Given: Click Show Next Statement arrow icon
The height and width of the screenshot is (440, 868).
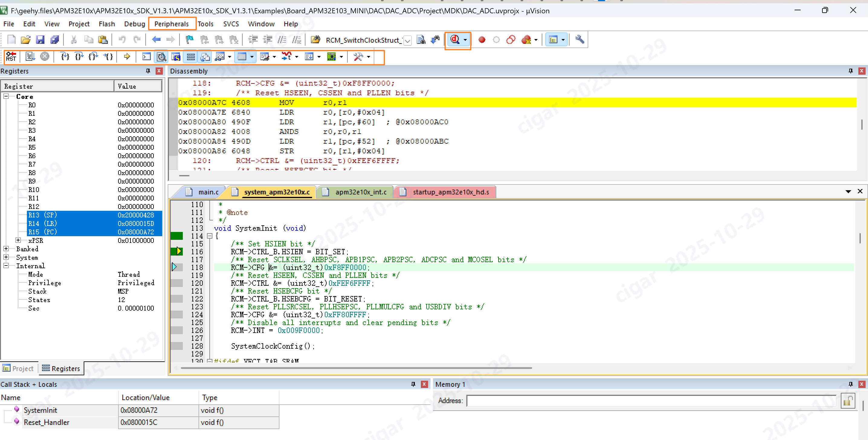Looking at the screenshot, I should click(127, 57).
